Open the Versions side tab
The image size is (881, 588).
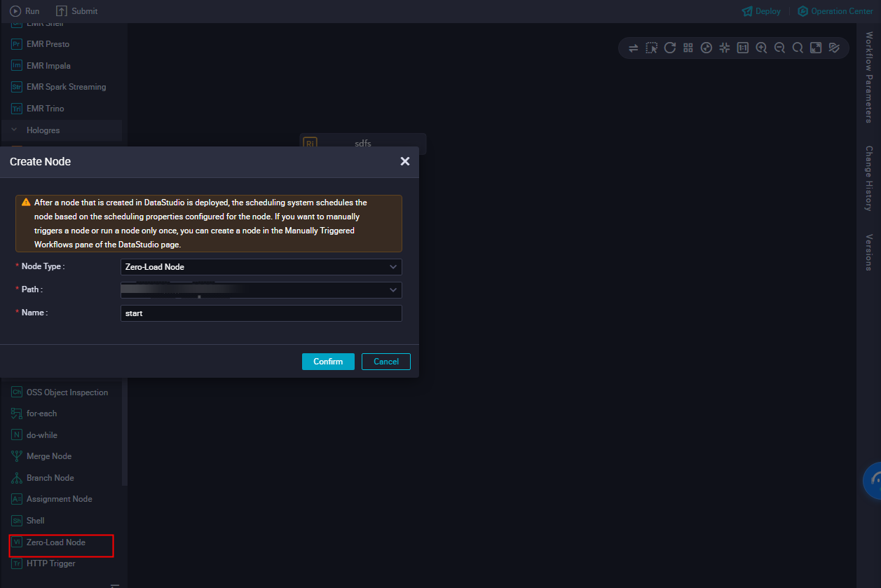click(x=869, y=252)
